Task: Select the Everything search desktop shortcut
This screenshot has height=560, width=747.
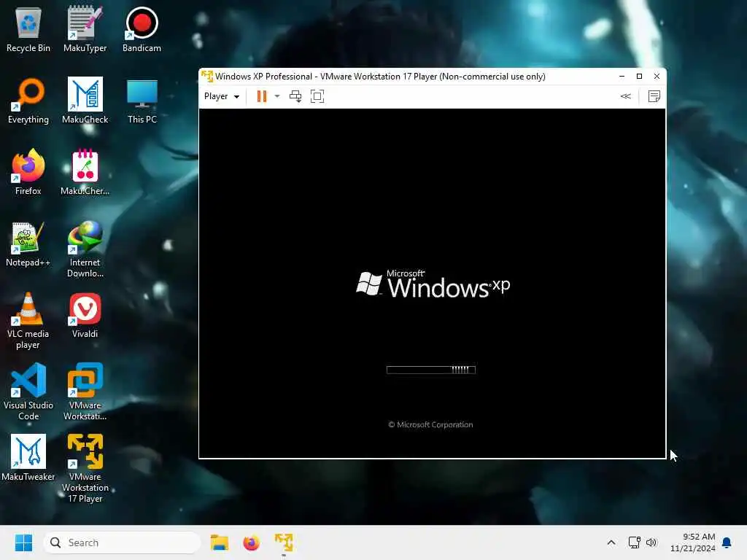Action: (28, 101)
